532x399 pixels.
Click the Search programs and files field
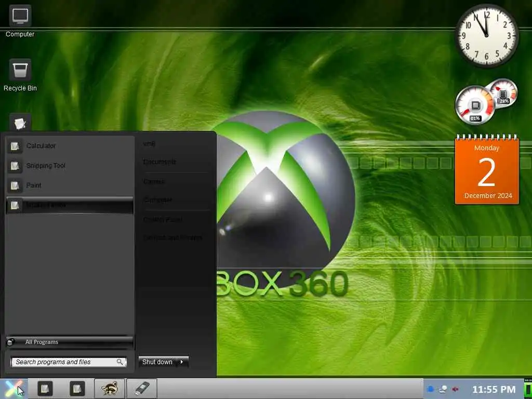click(69, 362)
